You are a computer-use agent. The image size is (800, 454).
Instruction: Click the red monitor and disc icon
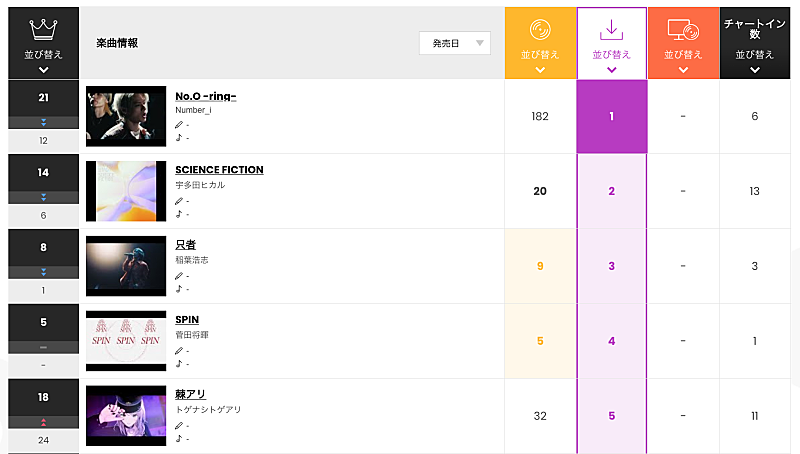click(683, 30)
